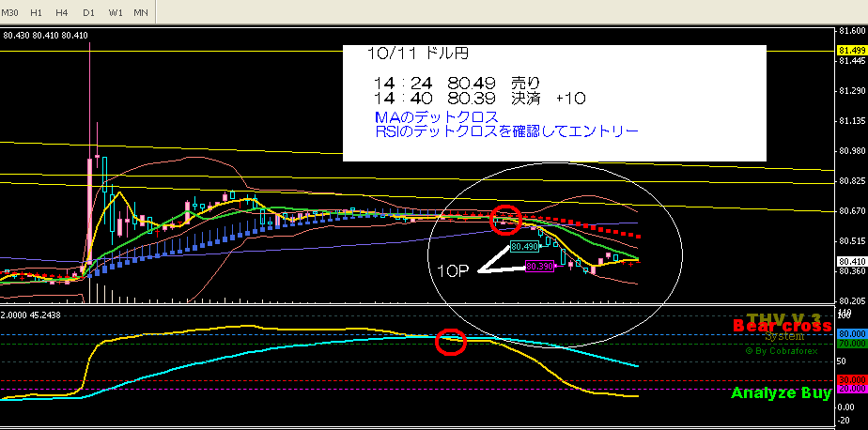Click the 'MAのデットクロス' note text
The width and height of the screenshot is (868, 430).
click(437, 117)
